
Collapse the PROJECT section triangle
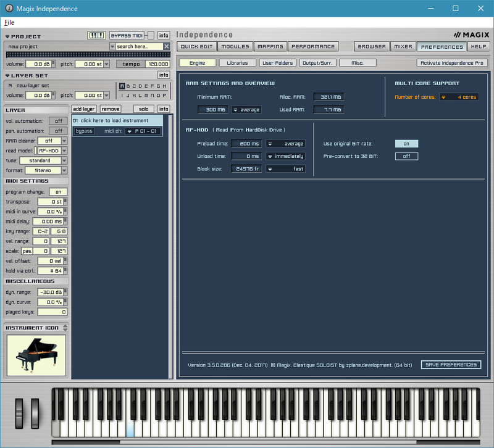pos(7,36)
